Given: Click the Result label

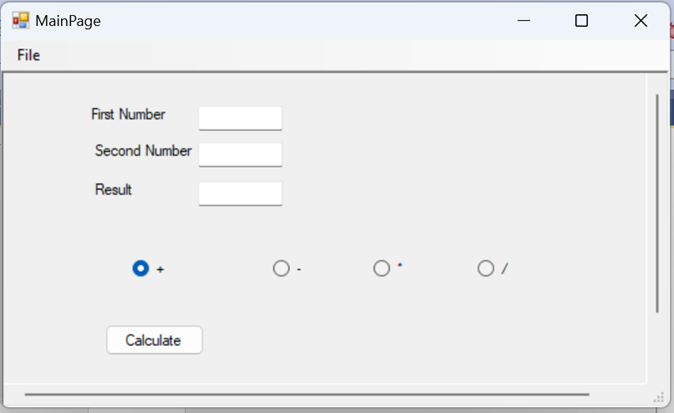Looking at the screenshot, I should click(x=113, y=190).
